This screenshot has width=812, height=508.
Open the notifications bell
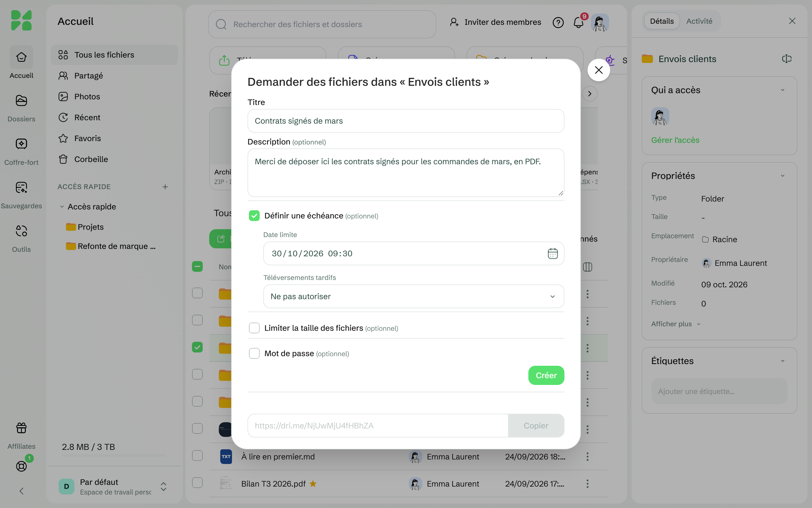coord(578,23)
